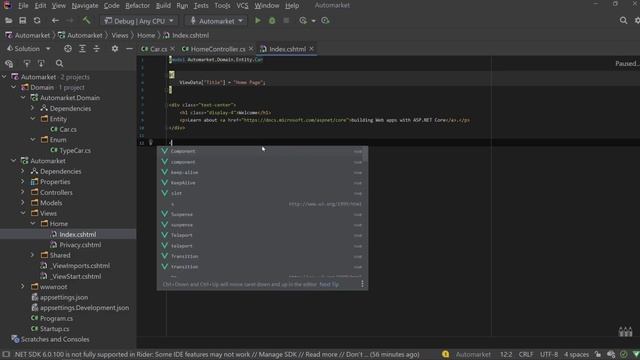This screenshot has height=360, width=640.
Task: Click the Reload/Synchronize toolbar icon
Action: point(37,20)
